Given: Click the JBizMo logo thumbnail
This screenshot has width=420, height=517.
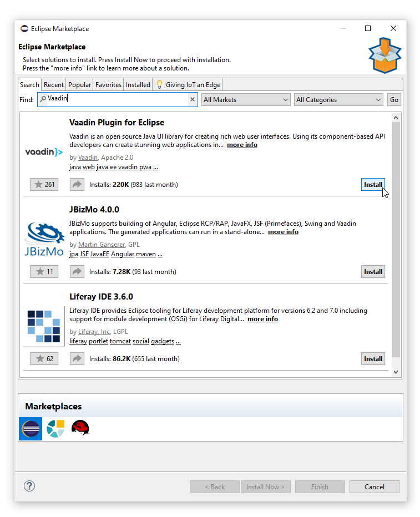Looking at the screenshot, I should pyautogui.click(x=44, y=240).
